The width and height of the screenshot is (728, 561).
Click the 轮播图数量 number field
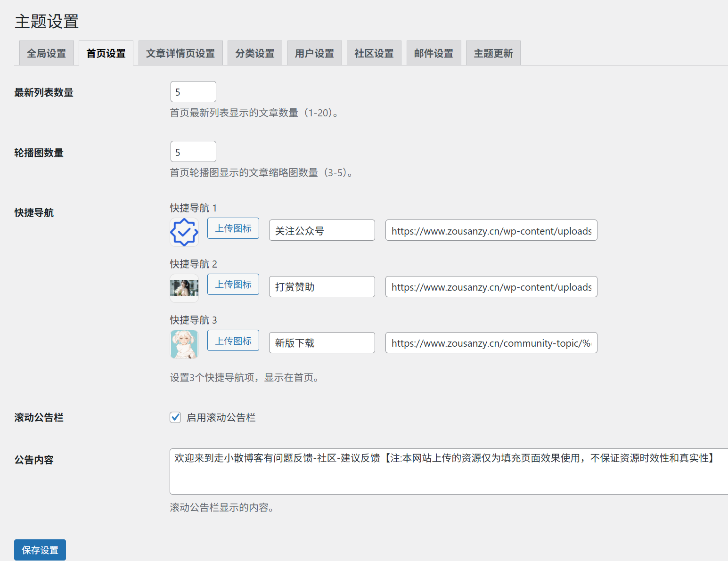click(x=193, y=152)
